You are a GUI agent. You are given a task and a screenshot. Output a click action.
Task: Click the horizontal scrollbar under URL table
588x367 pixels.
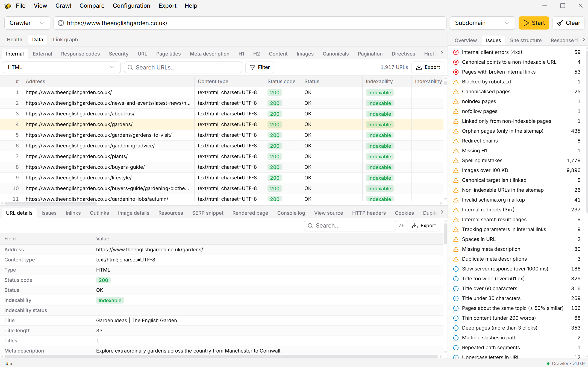[x=51, y=203]
